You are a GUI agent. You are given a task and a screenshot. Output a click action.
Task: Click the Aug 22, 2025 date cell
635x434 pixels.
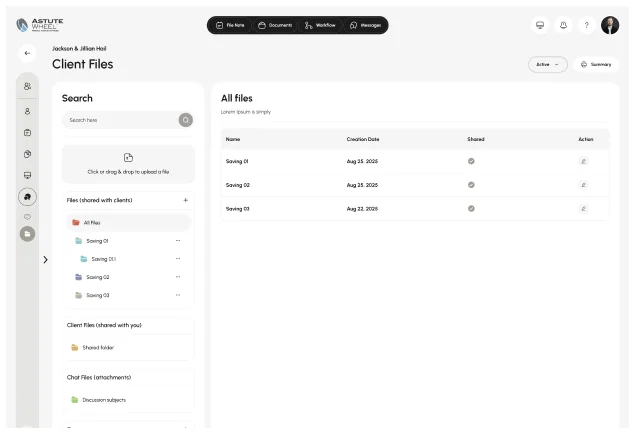(x=362, y=209)
